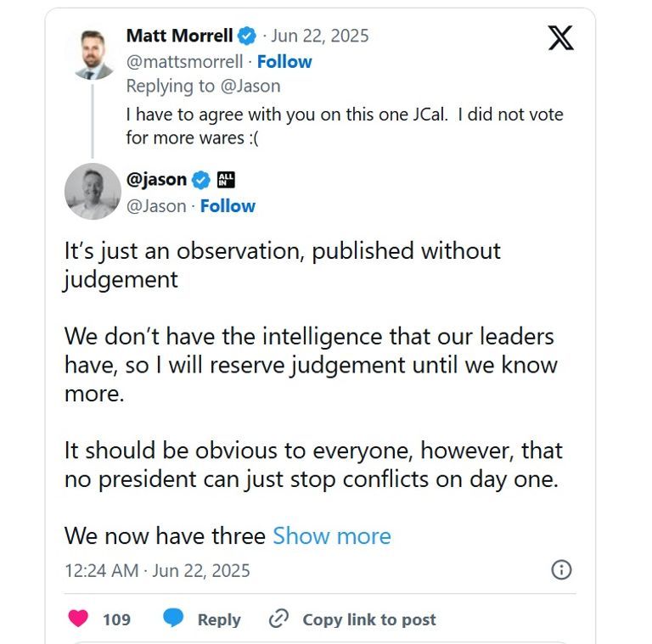Follow the @Jason account
This screenshot has height=644, width=652.
click(x=228, y=205)
